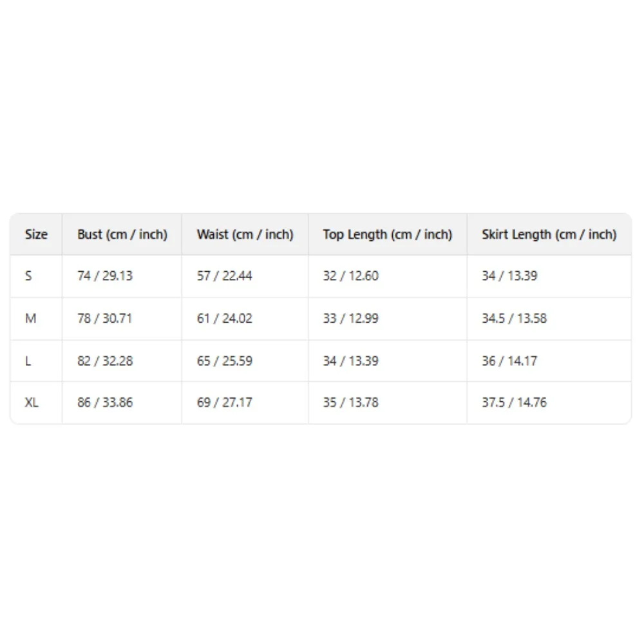
Task: Select the size S row label
Action: (28, 276)
